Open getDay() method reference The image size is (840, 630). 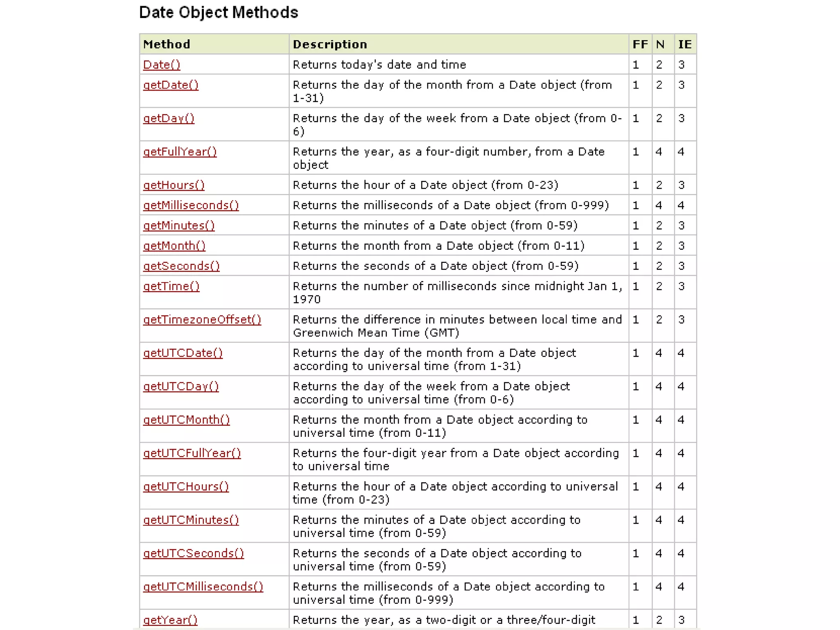click(169, 119)
